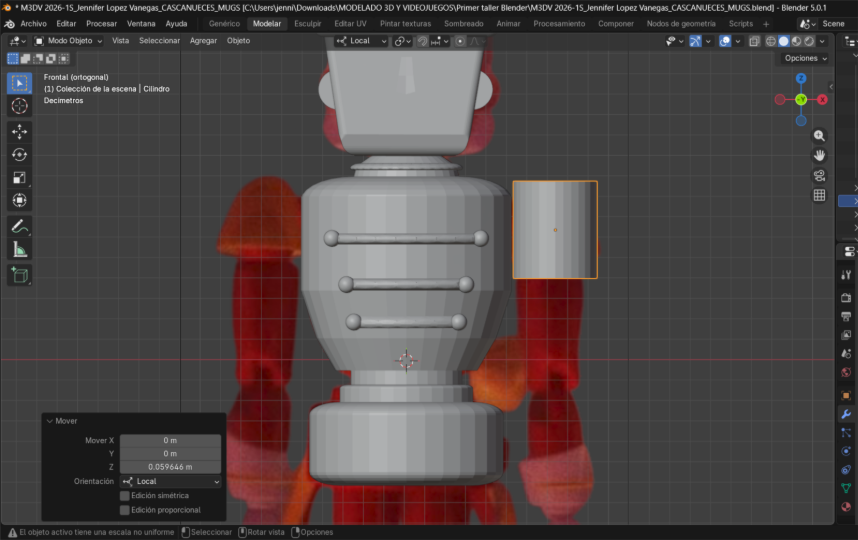The height and width of the screenshot is (540, 858).
Task: Select the Move tool in the toolbar
Action: [19, 131]
